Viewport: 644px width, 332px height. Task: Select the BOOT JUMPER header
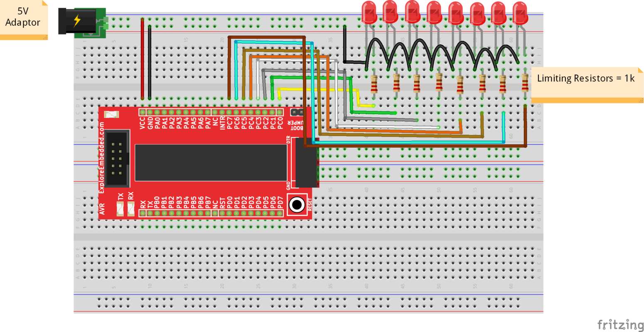(297, 112)
